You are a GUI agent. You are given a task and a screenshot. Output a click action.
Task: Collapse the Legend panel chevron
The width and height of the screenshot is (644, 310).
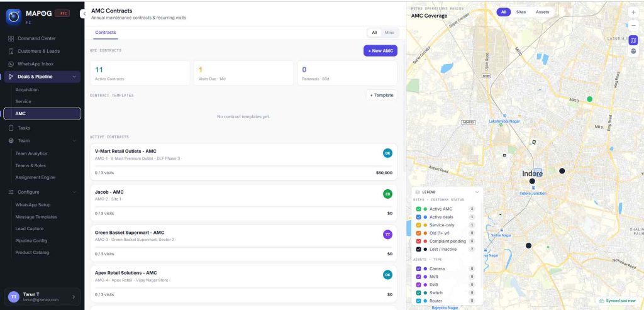tap(477, 192)
